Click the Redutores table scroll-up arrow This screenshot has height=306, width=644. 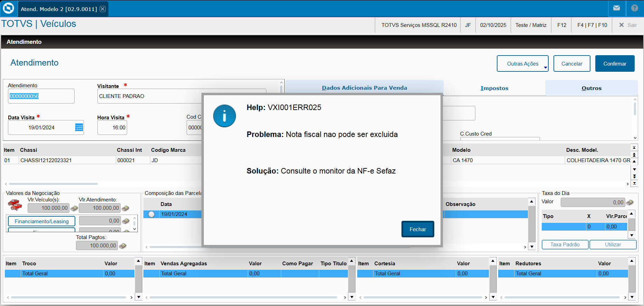pyautogui.click(x=632, y=261)
